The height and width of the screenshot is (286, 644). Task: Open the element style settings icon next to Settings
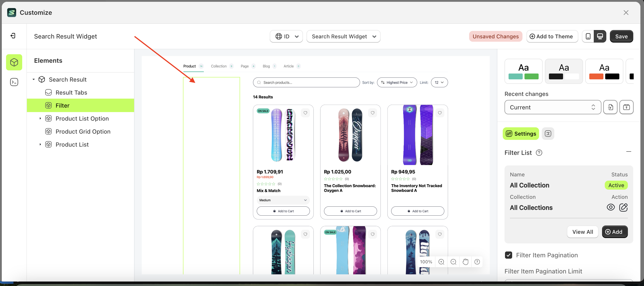(x=548, y=134)
